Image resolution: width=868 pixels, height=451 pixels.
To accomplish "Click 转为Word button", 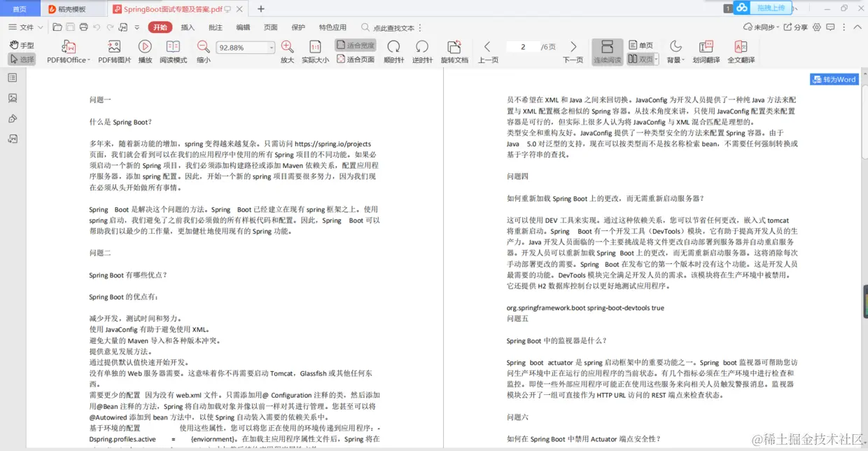I will point(835,79).
